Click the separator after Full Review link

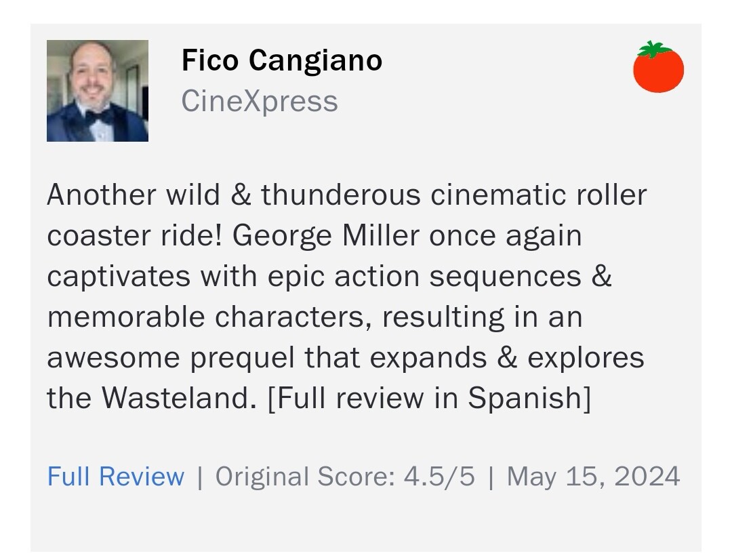[x=199, y=477]
